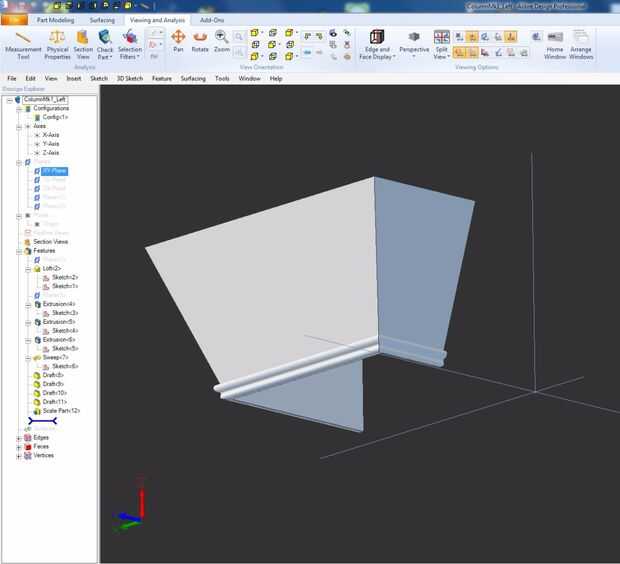The image size is (620, 564).
Task: Collapse the Extrusion<5> node
Action: [28, 323]
